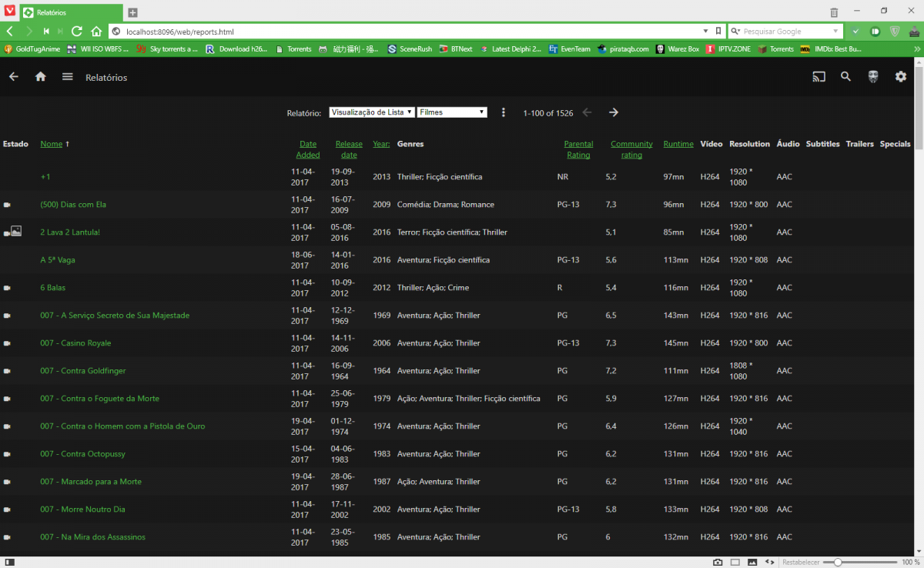Click Emby back arrow in header
The height and width of the screenshot is (568, 924).
pos(14,77)
